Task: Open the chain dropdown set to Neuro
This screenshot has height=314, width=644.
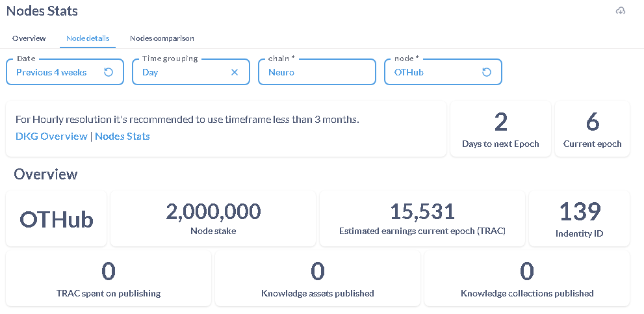Action: click(x=317, y=72)
